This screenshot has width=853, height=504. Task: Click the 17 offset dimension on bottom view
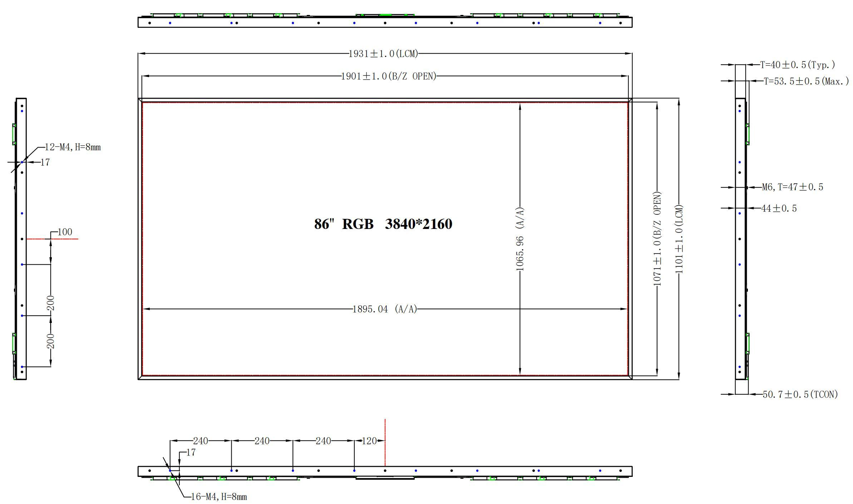(x=191, y=452)
